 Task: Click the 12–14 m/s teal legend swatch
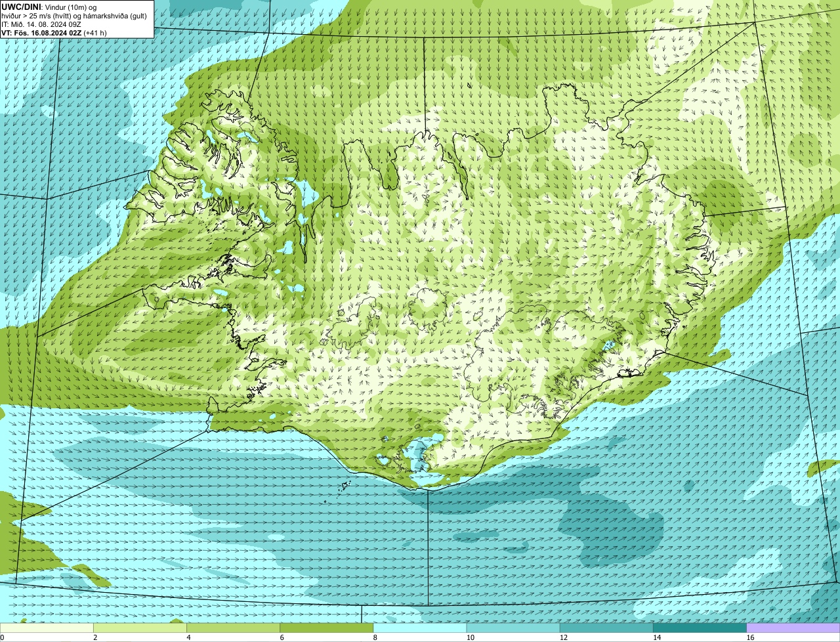click(x=606, y=628)
